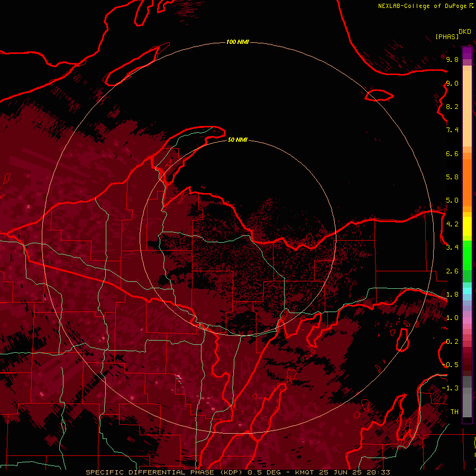The width and height of the screenshot is (476, 476).
Task: Click the 4.2 value on color scale
Action: pyautogui.click(x=452, y=224)
